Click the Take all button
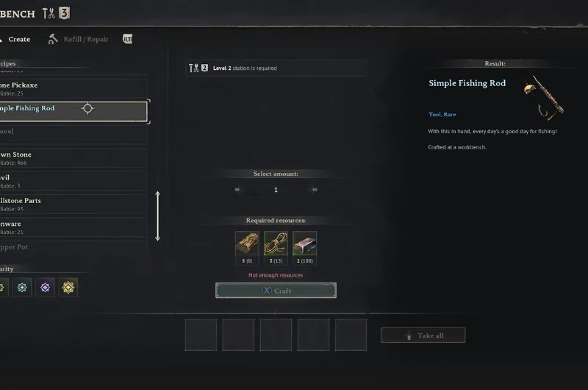Screen dimensions: 588x390 pos(423,336)
